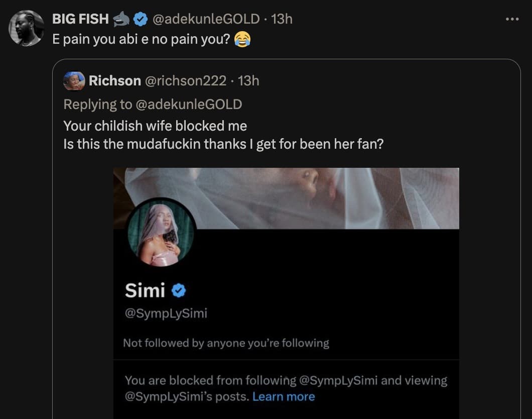Click the display name BIG FISH
This screenshot has height=419, width=532.
(80, 19)
